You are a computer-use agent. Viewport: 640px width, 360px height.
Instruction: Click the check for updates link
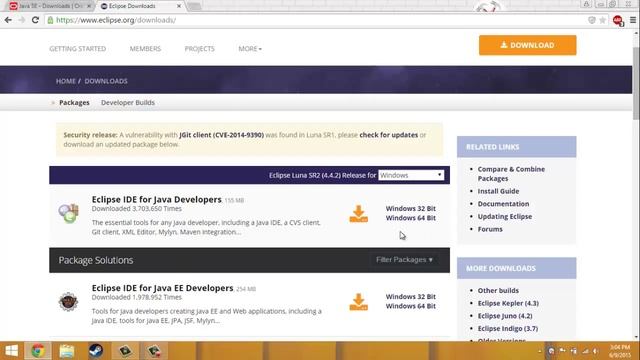click(389, 135)
